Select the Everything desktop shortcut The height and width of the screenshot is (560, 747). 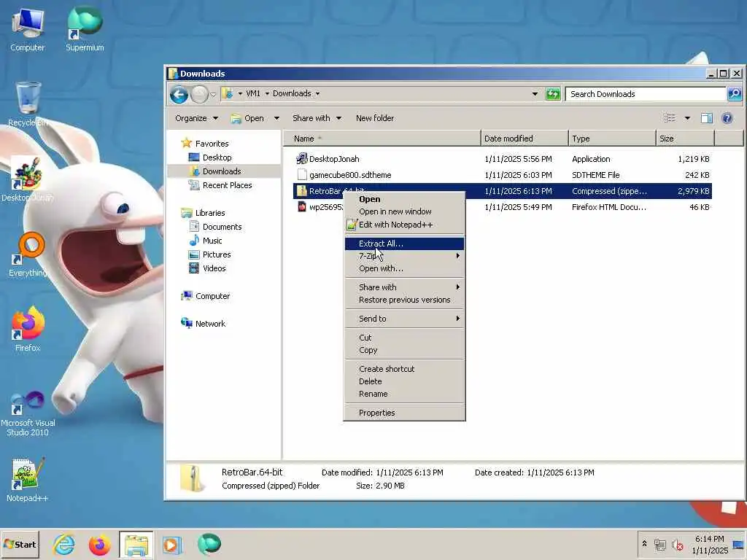[28, 254]
